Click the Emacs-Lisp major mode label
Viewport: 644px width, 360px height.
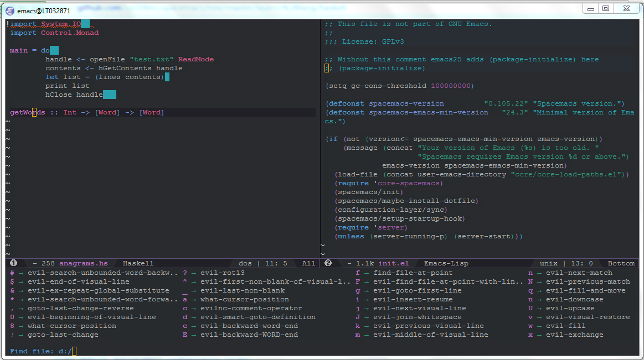pos(446,263)
